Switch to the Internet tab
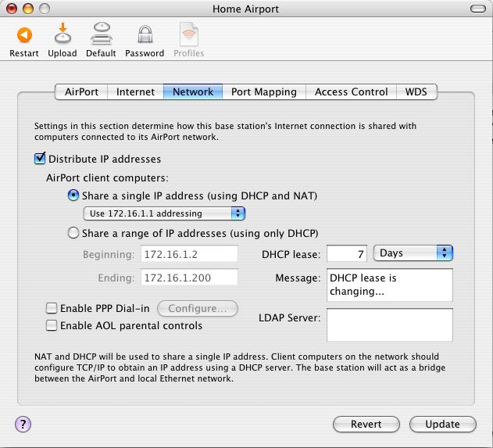Screen dimensions: 493x448 pyautogui.click(x=135, y=91)
